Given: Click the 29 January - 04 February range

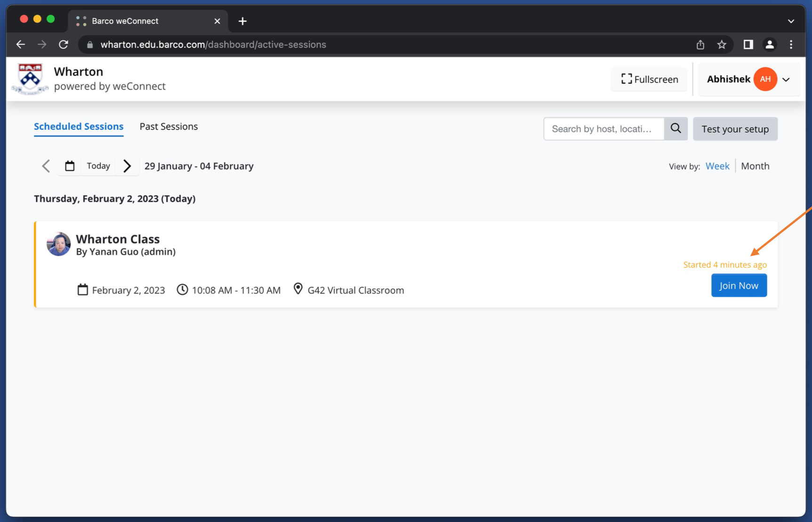Looking at the screenshot, I should pyautogui.click(x=199, y=166).
